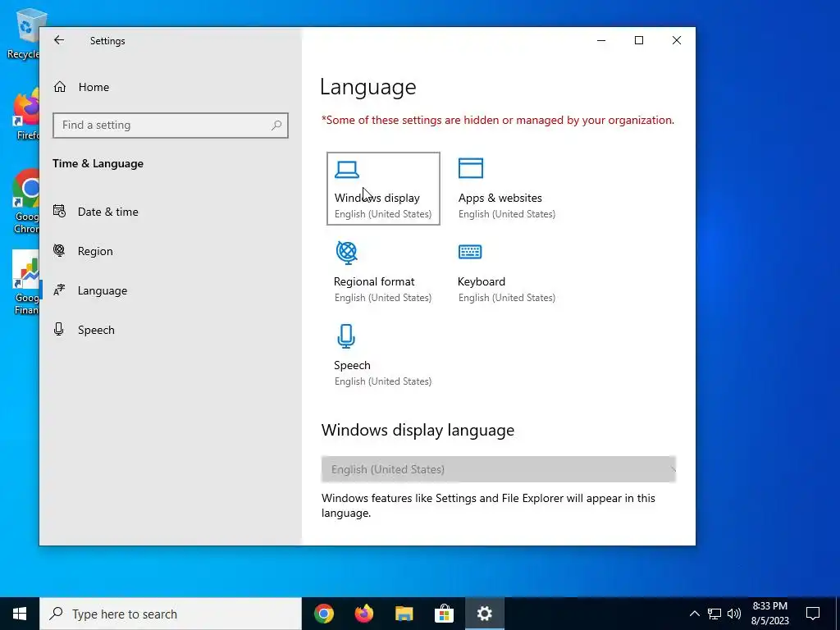Click the Time & Language heading
The image size is (840, 630).
tap(98, 163)
